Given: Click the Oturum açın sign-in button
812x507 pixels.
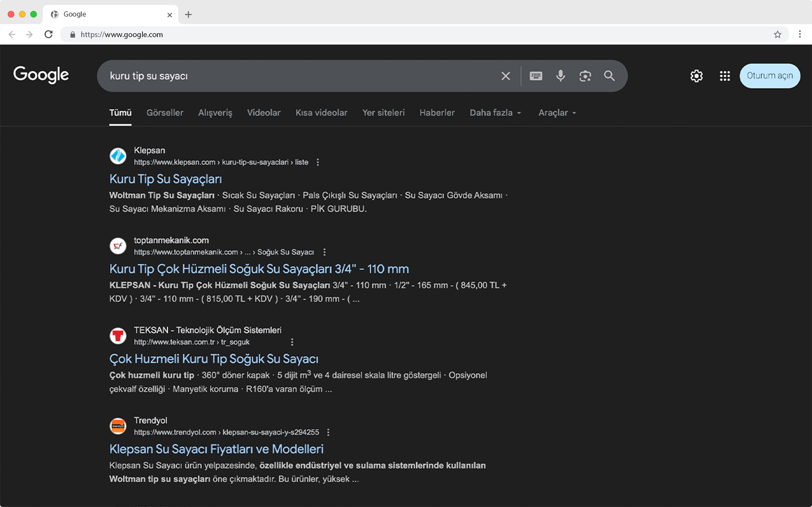Looking at the screenshot, I should [770, 76].
